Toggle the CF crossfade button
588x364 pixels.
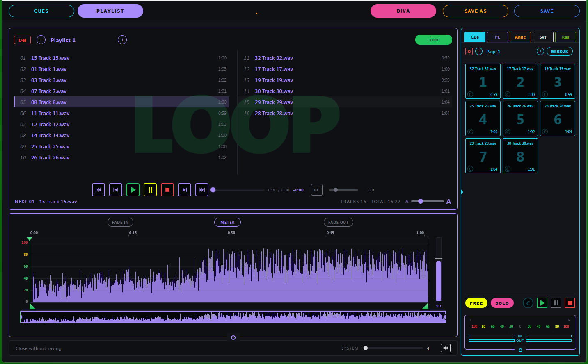tap(317, 190)
